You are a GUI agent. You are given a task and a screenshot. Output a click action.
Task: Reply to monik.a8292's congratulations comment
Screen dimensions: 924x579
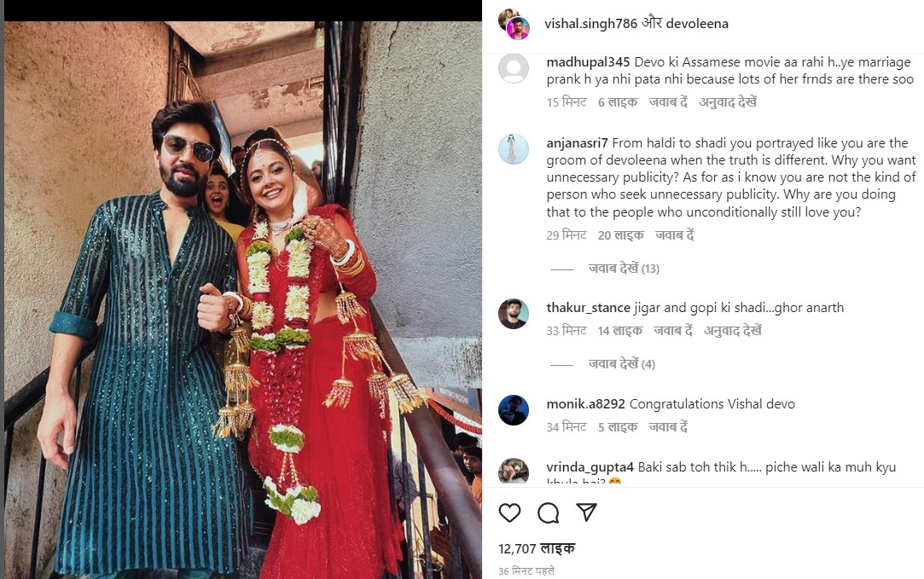pos(668,427)
